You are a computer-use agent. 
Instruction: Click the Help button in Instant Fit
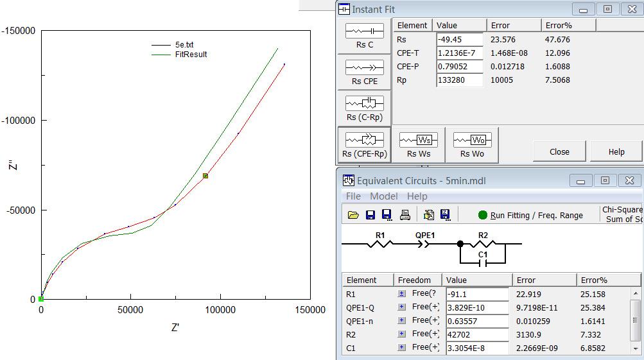tap(616, 151)
